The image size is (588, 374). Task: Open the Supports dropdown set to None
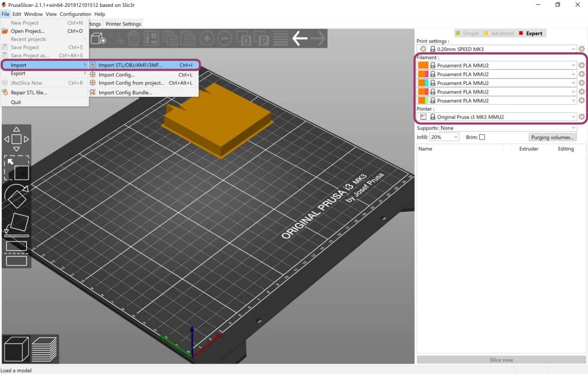coord(508,128)
